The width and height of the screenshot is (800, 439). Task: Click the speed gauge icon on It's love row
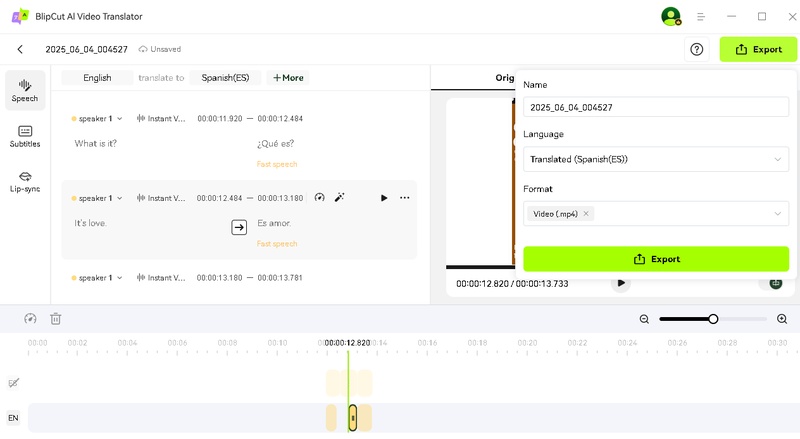(320, 198)
